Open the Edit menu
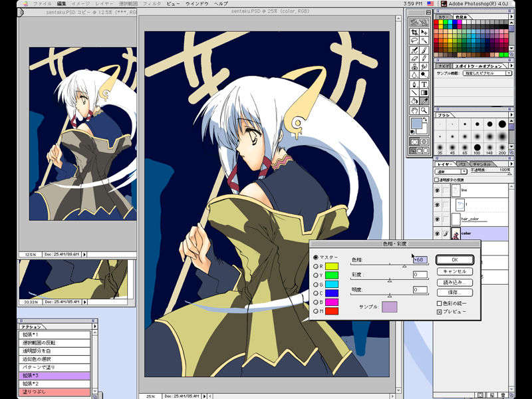The width and height of the screenshot is (532, 399). click(62, 4)
